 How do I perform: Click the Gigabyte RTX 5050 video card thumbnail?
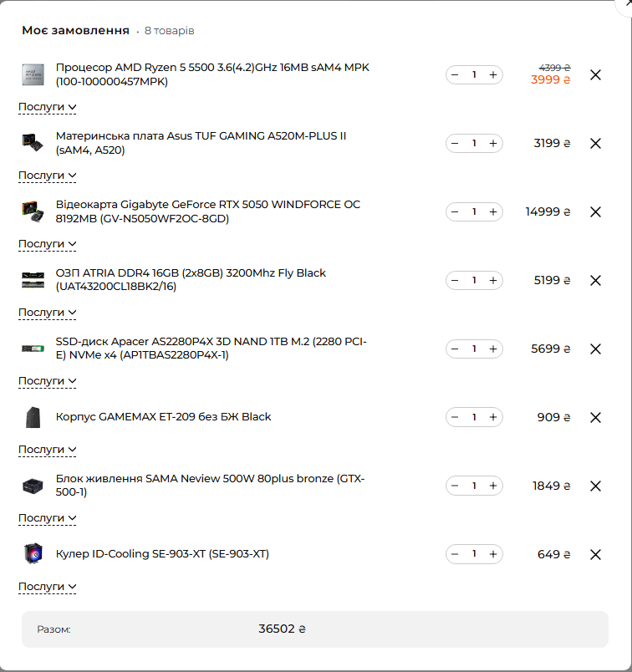[33, 211]
